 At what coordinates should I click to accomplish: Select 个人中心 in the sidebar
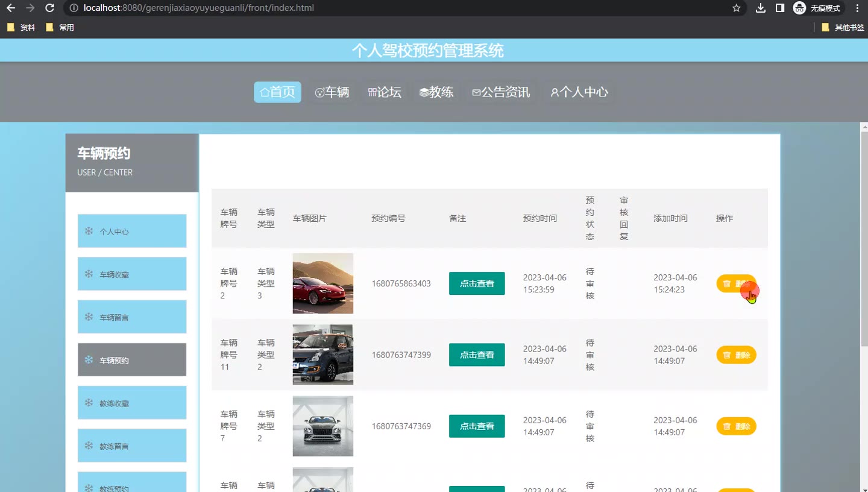coord(132,231)
